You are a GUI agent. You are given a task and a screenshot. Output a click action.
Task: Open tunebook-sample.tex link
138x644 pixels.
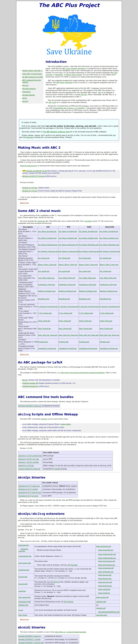(x=30, y=386)
